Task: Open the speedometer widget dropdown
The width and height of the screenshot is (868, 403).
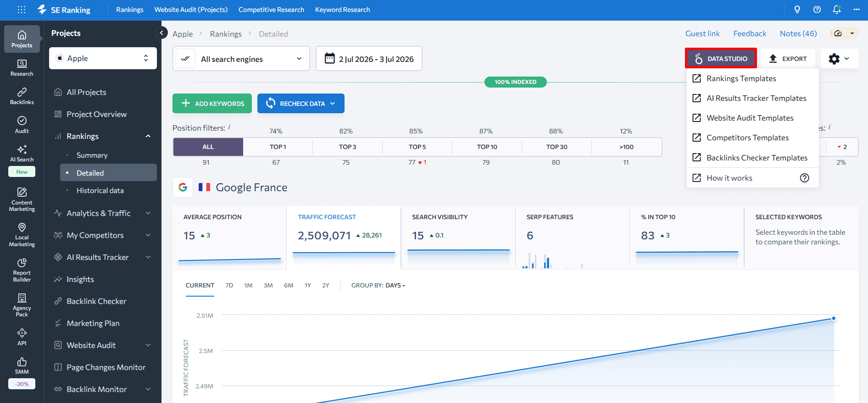Action: click(845, 33)
